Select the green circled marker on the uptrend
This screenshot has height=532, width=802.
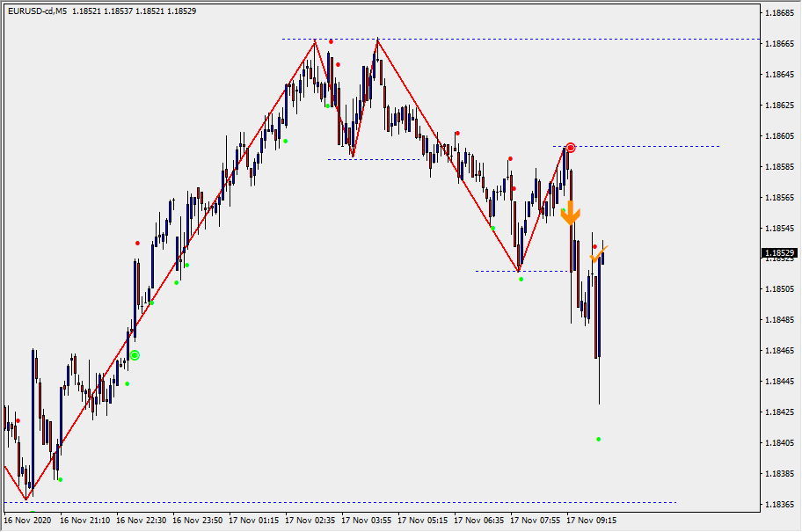(135, 355)
